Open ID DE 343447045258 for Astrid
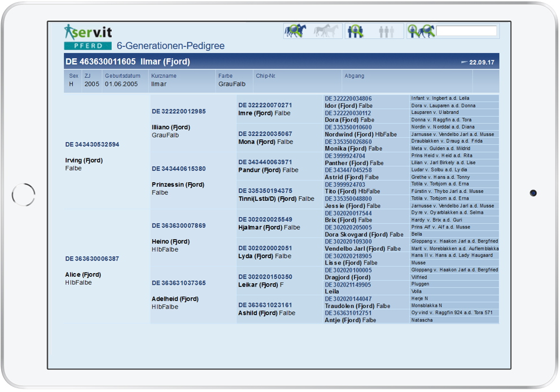 click(x=348, y=170)
